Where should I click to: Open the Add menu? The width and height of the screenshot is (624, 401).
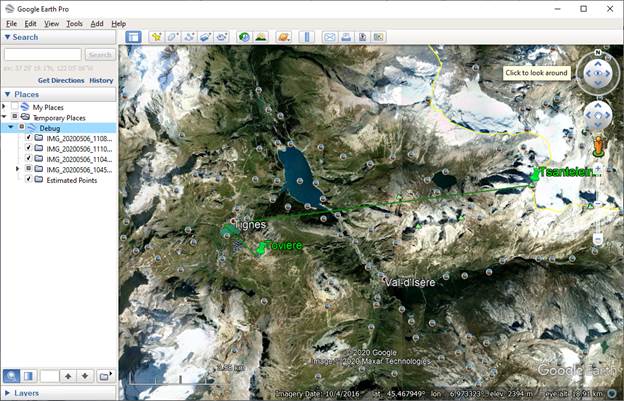[x=97, y=23]
